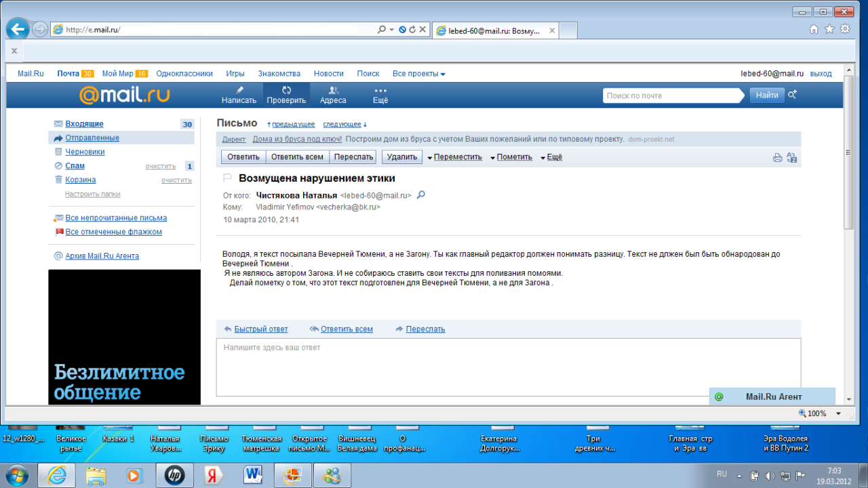Open the Корзина folder
Viewport: 868px width, 488px height.
tap(80, 180)
